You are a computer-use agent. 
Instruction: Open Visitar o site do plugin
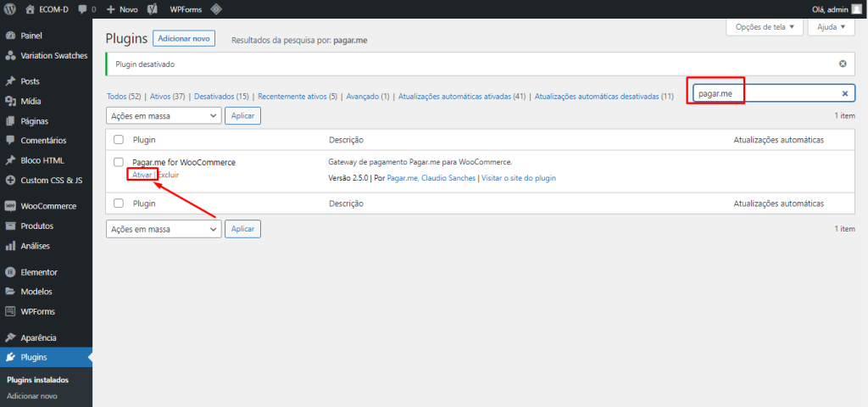pyautogui.click(x=519, y=178)
